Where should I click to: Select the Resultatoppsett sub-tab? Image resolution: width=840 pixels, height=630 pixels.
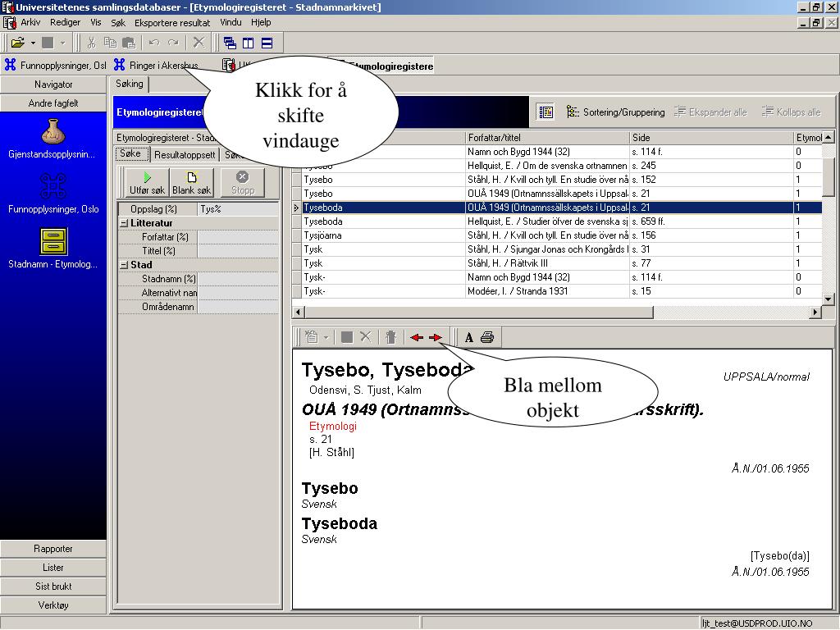[x=185, y=155]
